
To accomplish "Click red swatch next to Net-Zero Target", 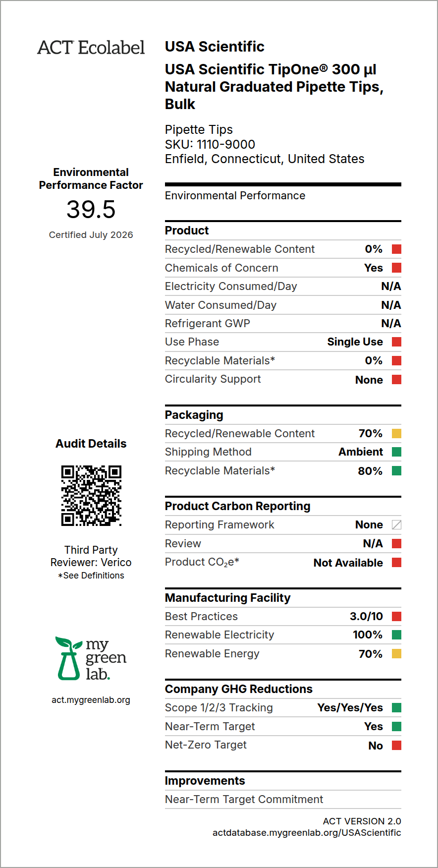I will [x=396, y=745].
